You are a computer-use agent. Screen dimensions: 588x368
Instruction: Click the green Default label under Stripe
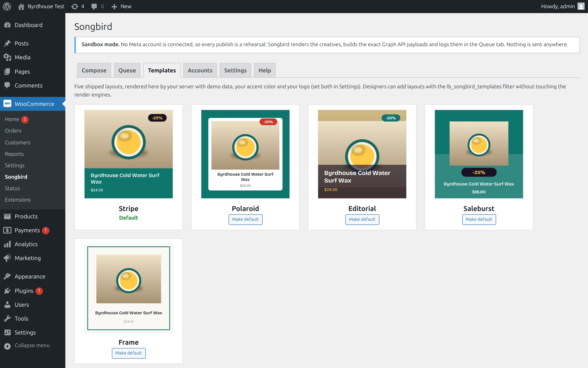point(129,218)
